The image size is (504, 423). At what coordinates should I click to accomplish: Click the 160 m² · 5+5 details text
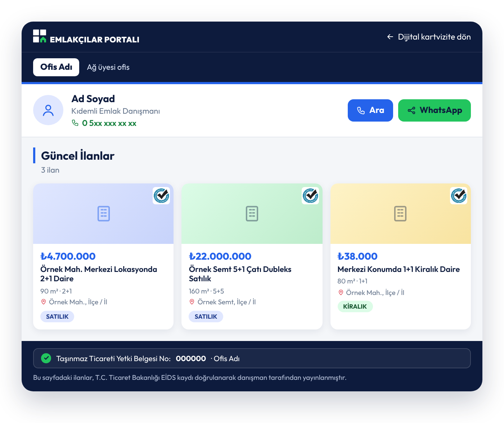(206, 291)
